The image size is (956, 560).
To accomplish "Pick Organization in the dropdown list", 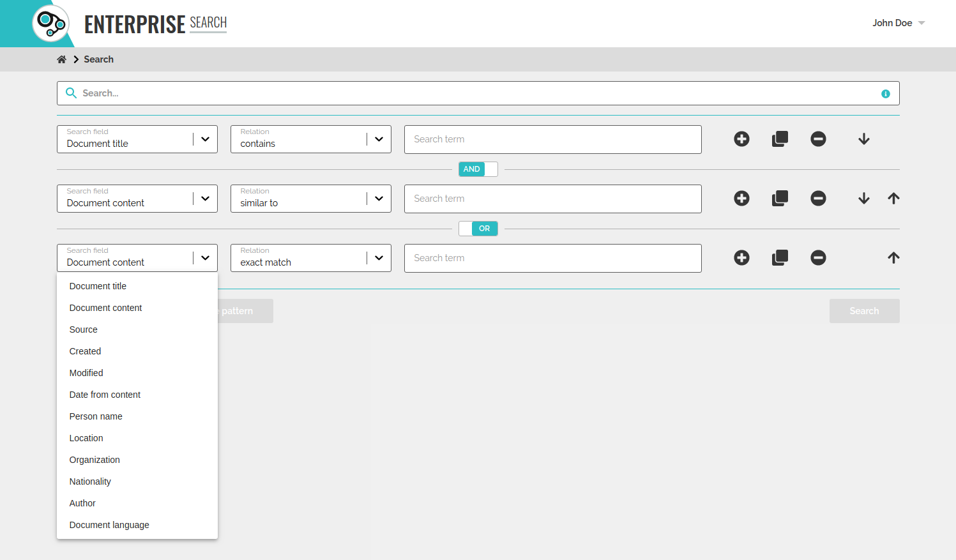I will point(95,460).
